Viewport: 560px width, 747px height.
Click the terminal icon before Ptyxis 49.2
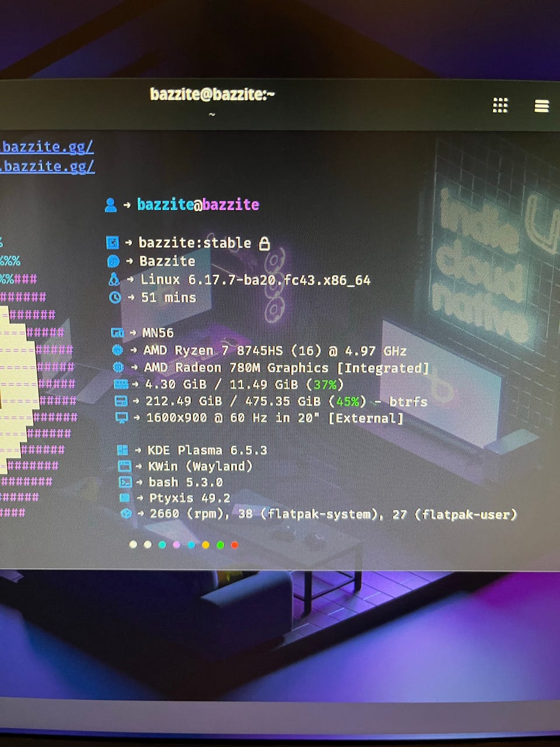pyautogui.click(x=125, y=498)
